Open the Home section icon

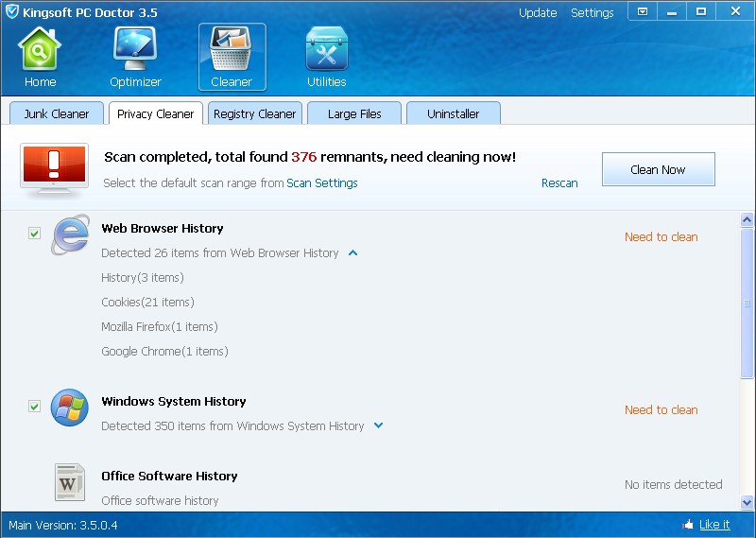tap(40, 49)
